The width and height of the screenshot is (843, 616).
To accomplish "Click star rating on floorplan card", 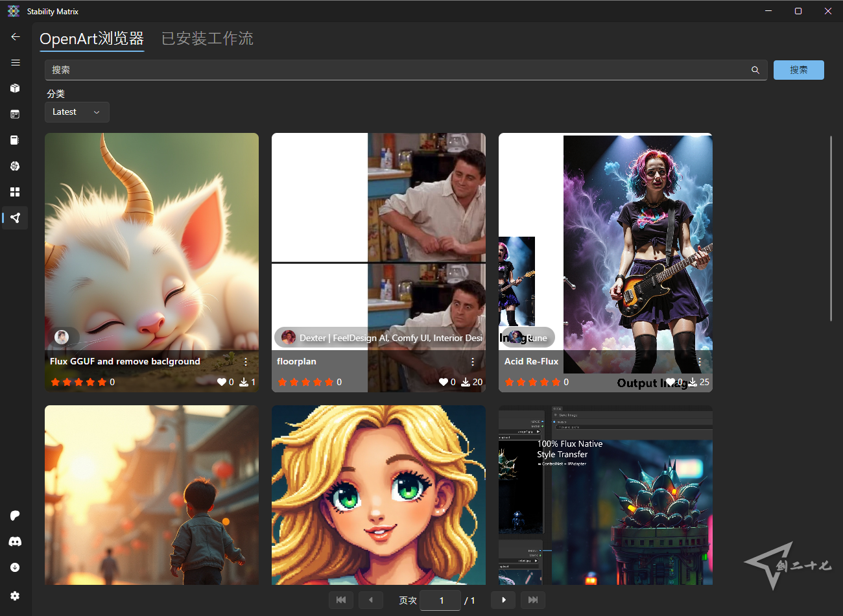I will (x=306, y=382).
